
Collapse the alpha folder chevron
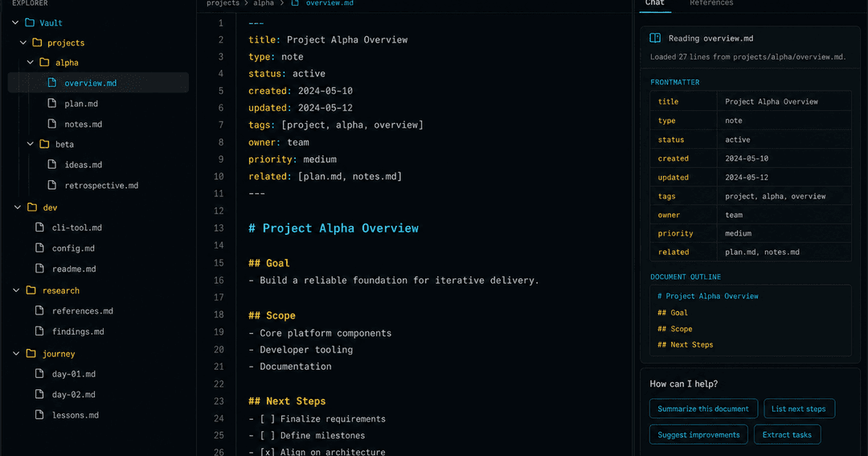31,63
